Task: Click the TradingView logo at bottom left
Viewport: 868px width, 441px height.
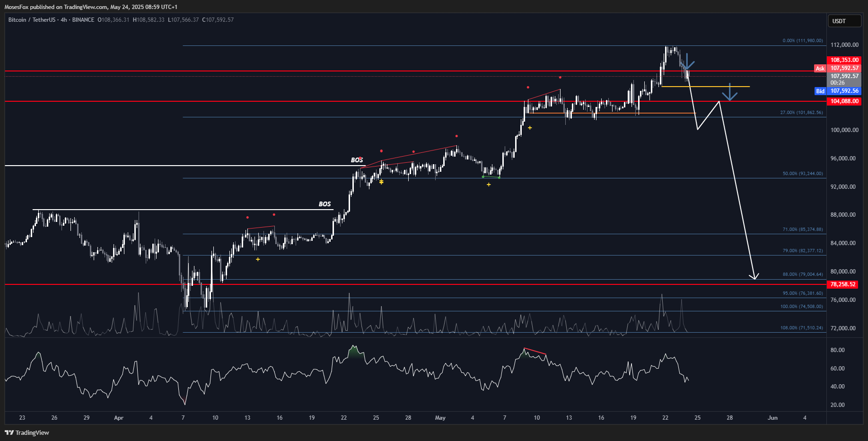Action: 27,432
